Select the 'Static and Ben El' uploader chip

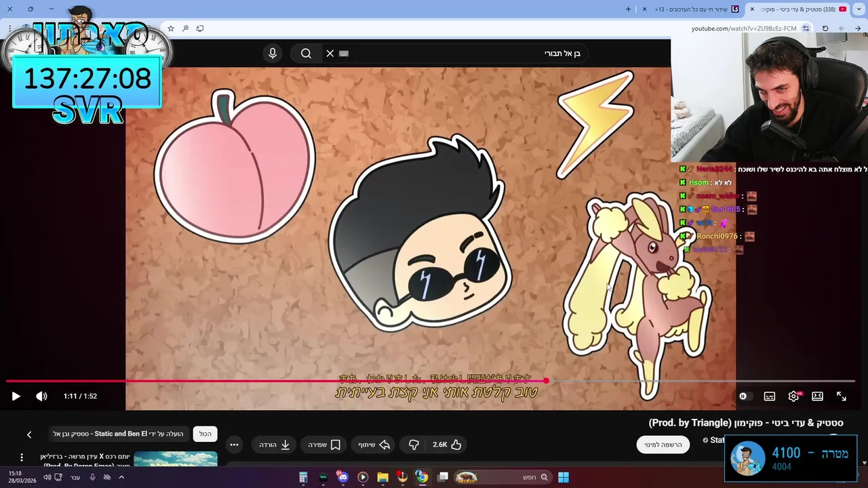(x=119, y=434)
